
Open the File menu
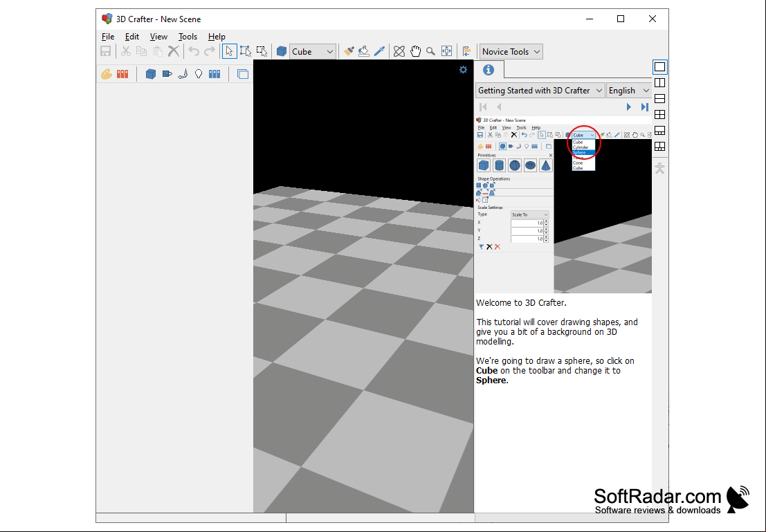108,37
